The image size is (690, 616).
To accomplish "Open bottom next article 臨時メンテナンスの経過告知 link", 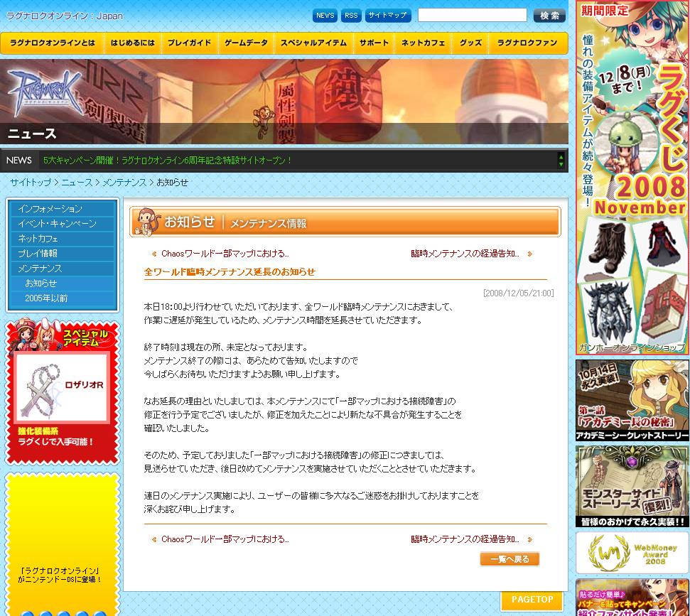I will (x=465, y=539).
